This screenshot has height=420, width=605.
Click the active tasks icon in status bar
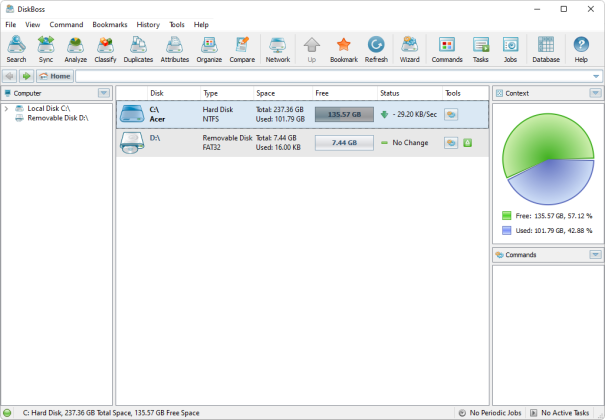point(533,413)
